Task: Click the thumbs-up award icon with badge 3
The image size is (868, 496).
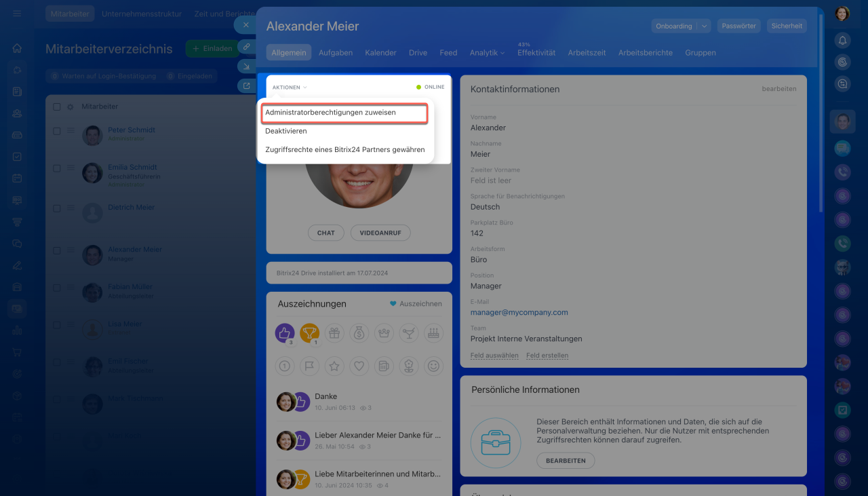Action: point(285,332)
